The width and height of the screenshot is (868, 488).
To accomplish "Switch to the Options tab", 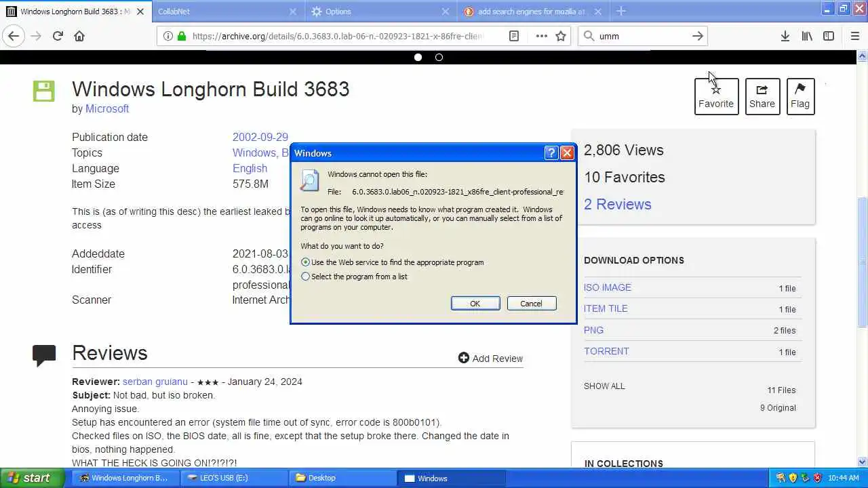I will [x=382, y=12].
